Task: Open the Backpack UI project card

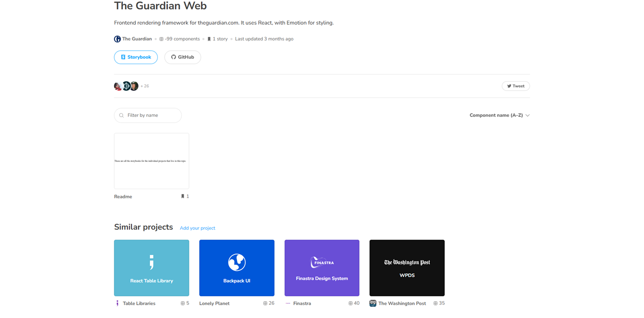Action: [x=237, y=268]
